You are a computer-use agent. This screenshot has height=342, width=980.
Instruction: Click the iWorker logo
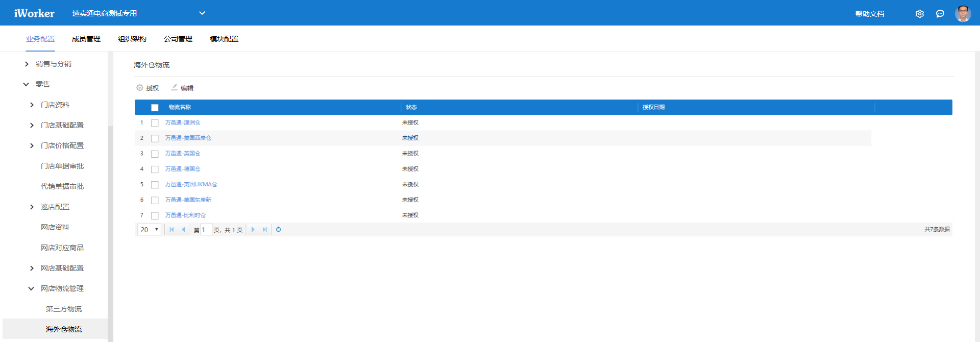pyautogui.click(x=34, y=13)
